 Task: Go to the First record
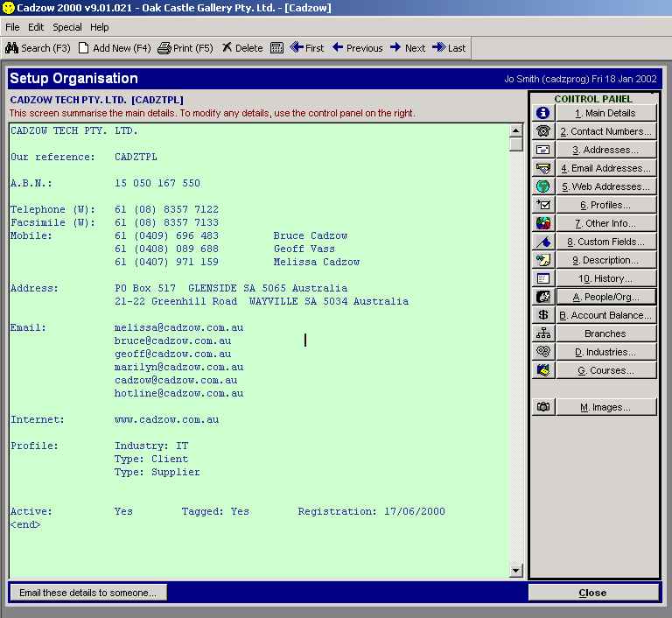(307, 48)
